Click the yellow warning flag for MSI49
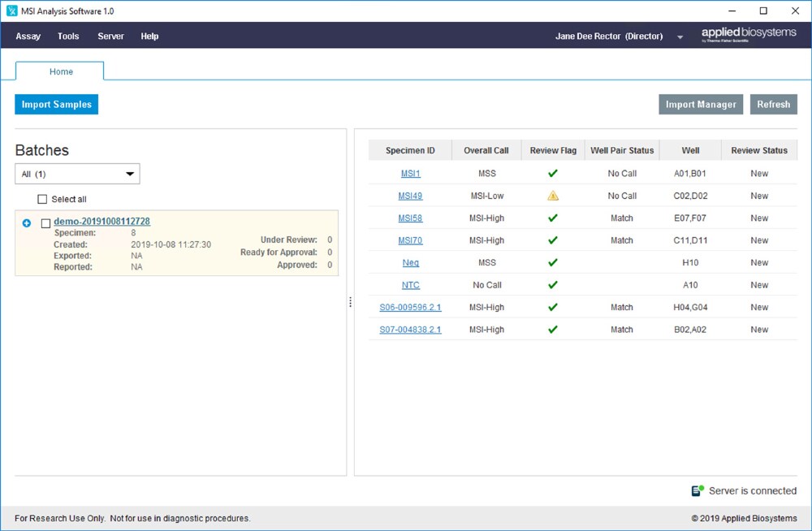812x531 pixels. tap(553, 195)
